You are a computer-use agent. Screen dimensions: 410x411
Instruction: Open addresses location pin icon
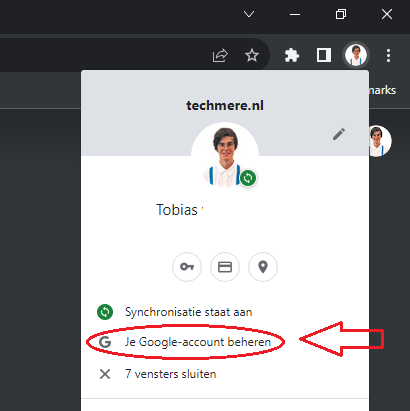pos(263,267)
